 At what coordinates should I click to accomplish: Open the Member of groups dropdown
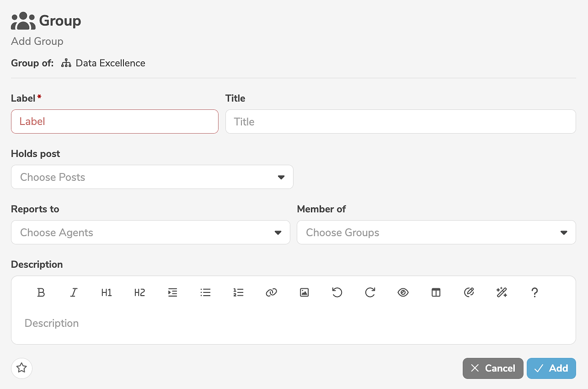pyautogui.click(x=436, y=232)
